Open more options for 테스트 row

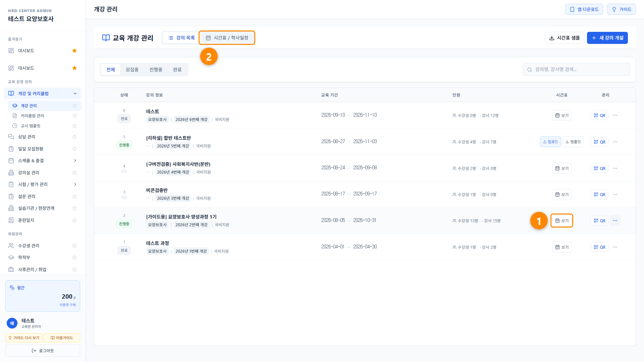pos(615,115)
